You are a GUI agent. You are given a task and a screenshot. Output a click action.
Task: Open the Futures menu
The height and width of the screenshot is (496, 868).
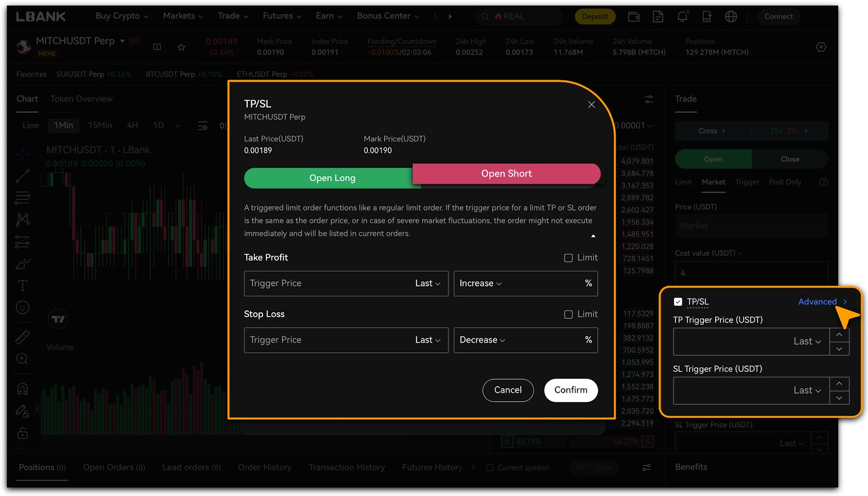282,16
